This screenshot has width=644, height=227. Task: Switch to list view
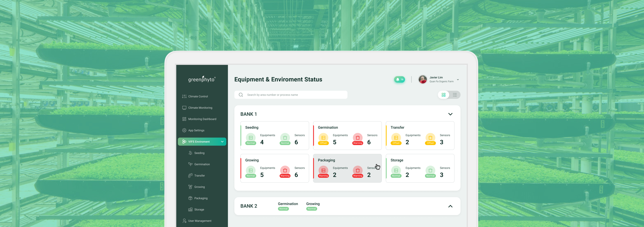point(455,95)
